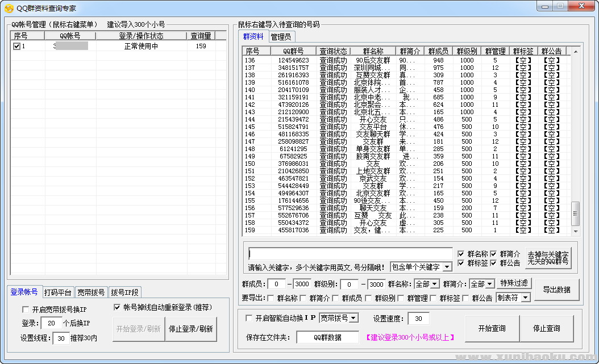Screen dimensions: 599x364
Task: Click the vertical scrollbar thumb in group table
Action: [575, 213]
